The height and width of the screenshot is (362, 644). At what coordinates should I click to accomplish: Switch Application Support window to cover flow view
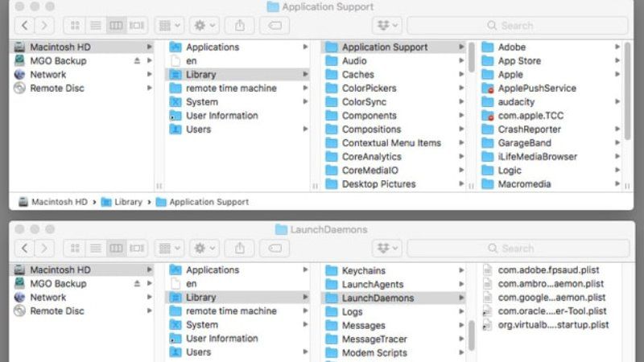pyautogui.click(x=137, y=26)
